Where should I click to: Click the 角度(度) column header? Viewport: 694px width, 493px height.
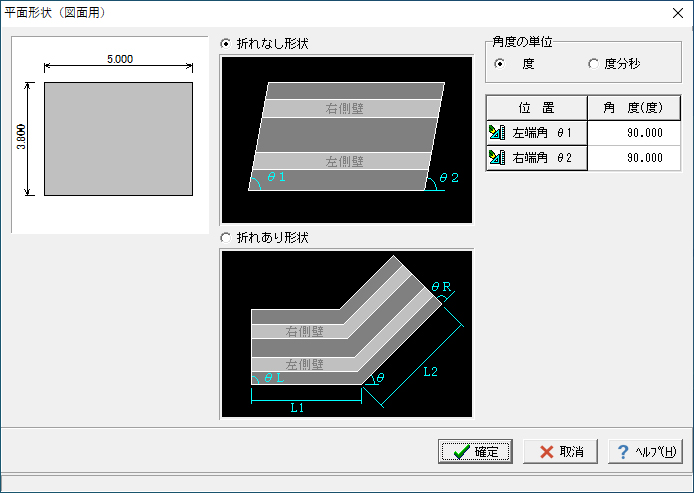634,108
